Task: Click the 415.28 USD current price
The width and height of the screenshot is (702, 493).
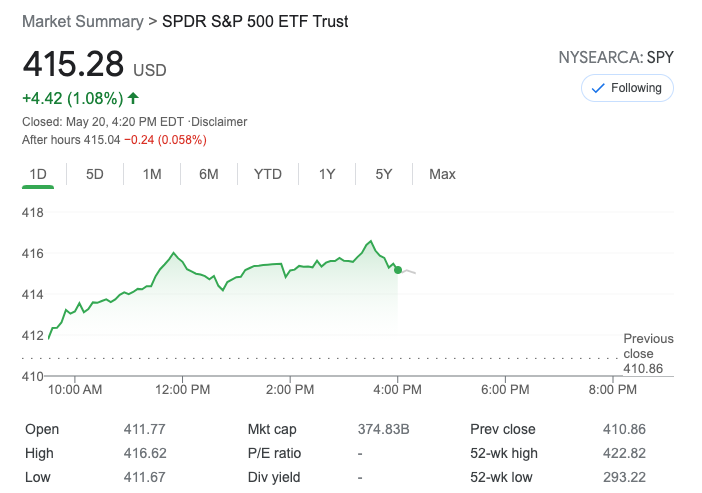Action: pyautogui.click(x=94, y=65)
